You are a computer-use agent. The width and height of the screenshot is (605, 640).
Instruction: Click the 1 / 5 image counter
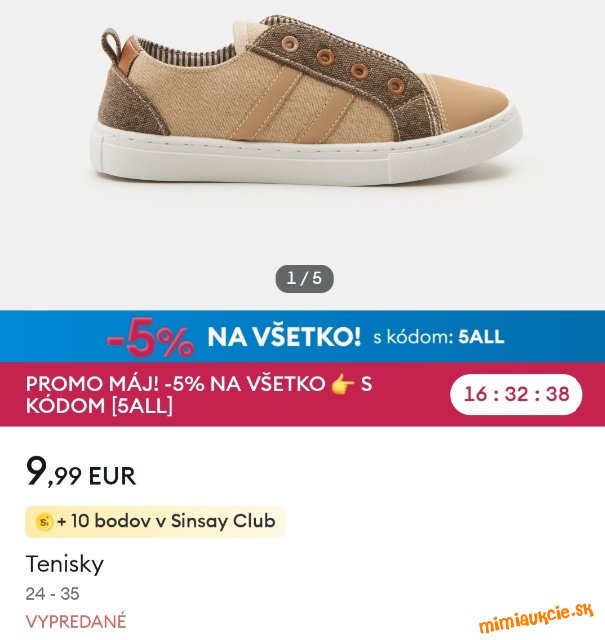click(304, 279)
